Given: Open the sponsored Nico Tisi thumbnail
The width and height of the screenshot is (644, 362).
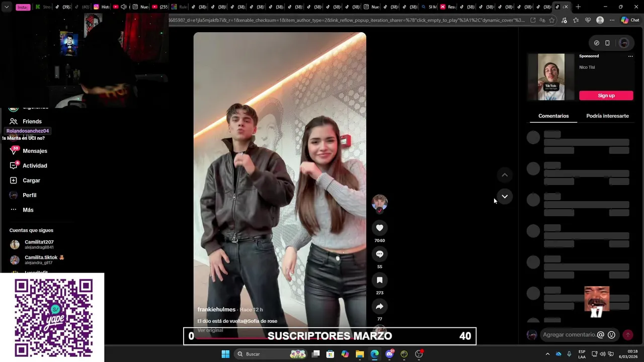Looking at the screenshot, I should click(551, 77).
